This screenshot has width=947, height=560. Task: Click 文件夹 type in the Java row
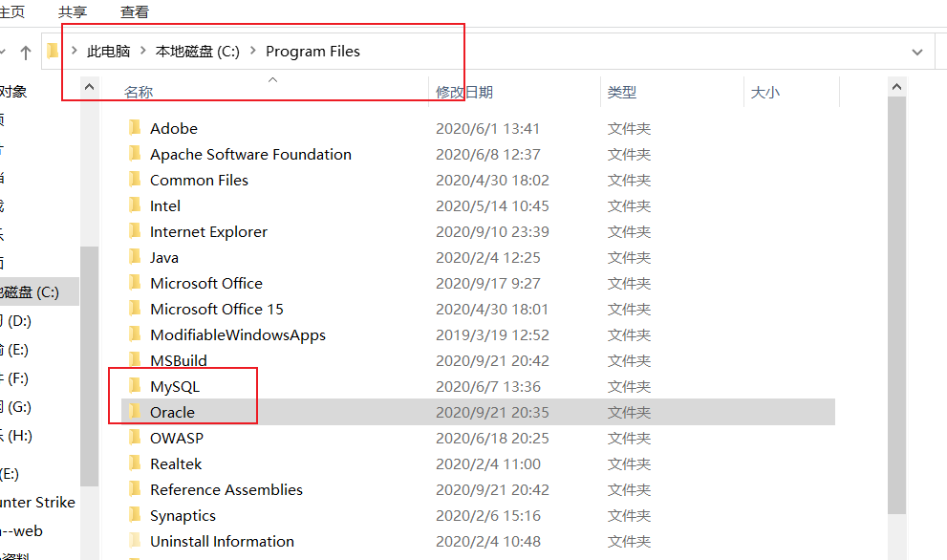[630, 257]
